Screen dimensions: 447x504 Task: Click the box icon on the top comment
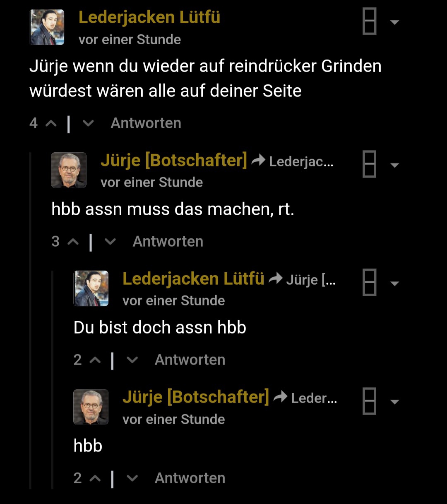pos(369,22)
